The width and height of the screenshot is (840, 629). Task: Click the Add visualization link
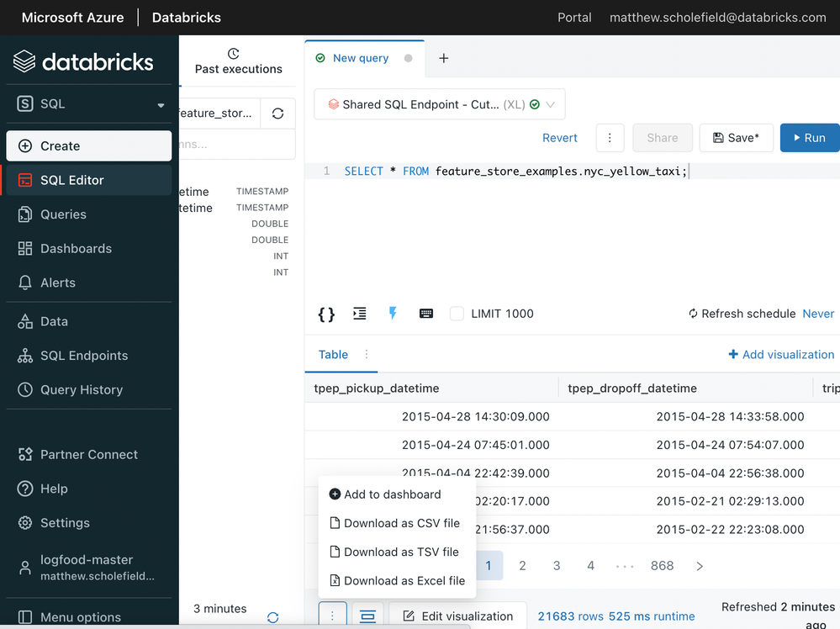781,355
